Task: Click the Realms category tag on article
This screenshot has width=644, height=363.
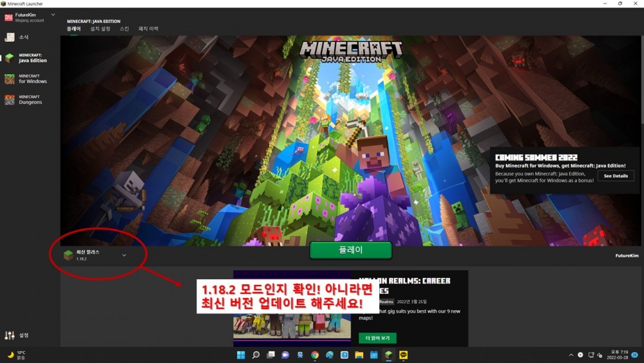Action: coord(386,302)
